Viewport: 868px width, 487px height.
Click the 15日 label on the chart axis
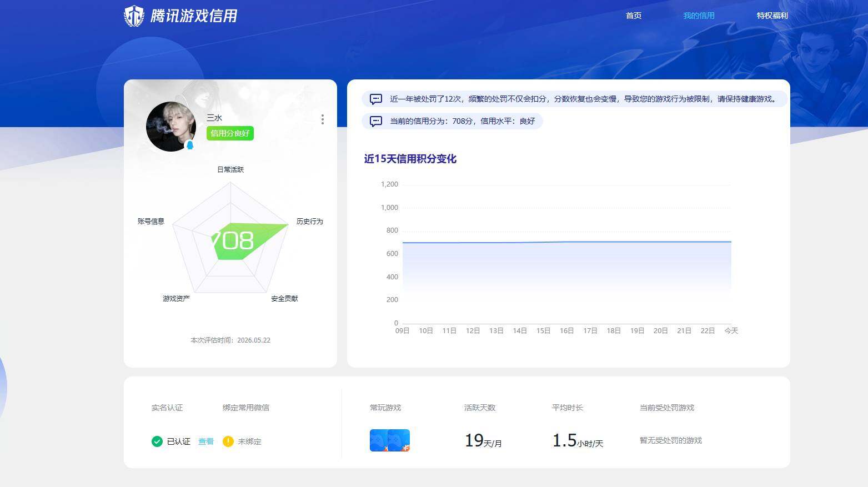tap(543, 330)
